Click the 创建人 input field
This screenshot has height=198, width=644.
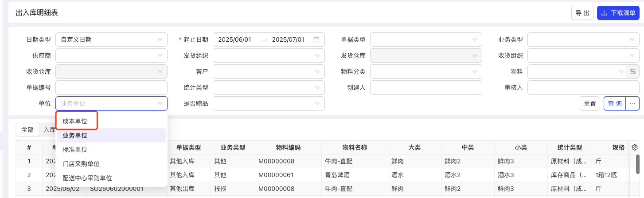426,87
